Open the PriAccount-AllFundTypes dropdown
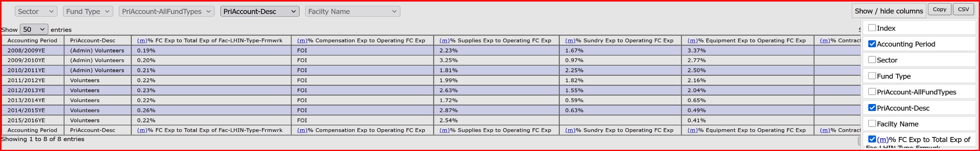The image size is (980, 151). (x=167, y=12)
